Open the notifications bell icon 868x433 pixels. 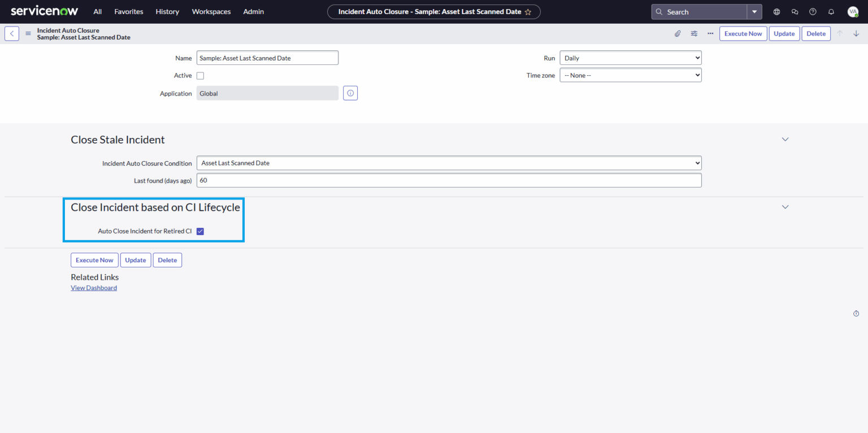831,11
